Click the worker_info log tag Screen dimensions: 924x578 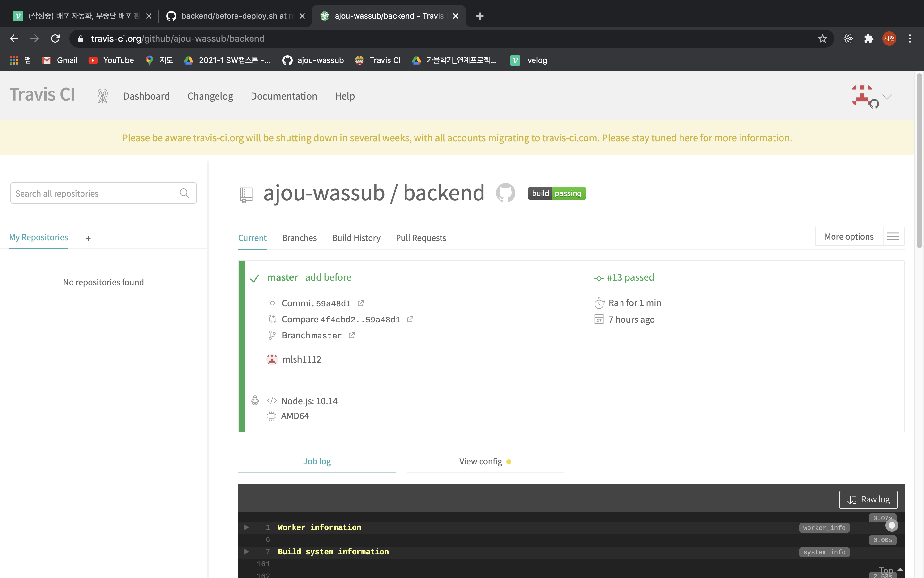[x=824, y=528]
